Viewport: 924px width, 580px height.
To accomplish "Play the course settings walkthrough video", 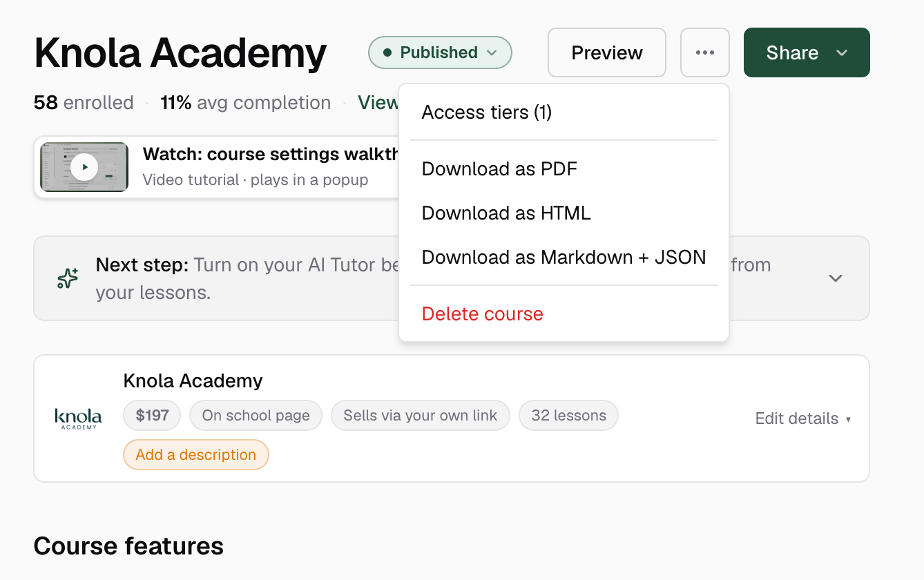I will click(x=84, y=167).
